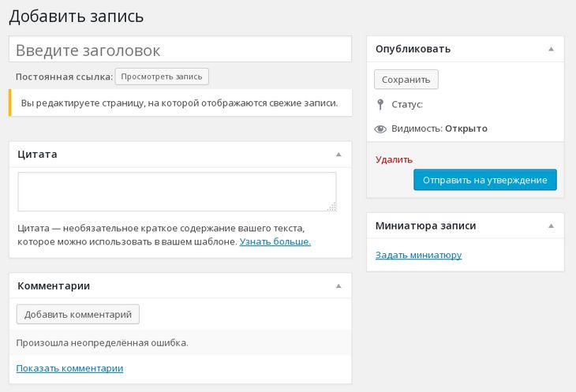The height and width of the screenshot is (392, 576).
Task: Grab the Цитата textarea resize handle
Action: coord(332,207)
